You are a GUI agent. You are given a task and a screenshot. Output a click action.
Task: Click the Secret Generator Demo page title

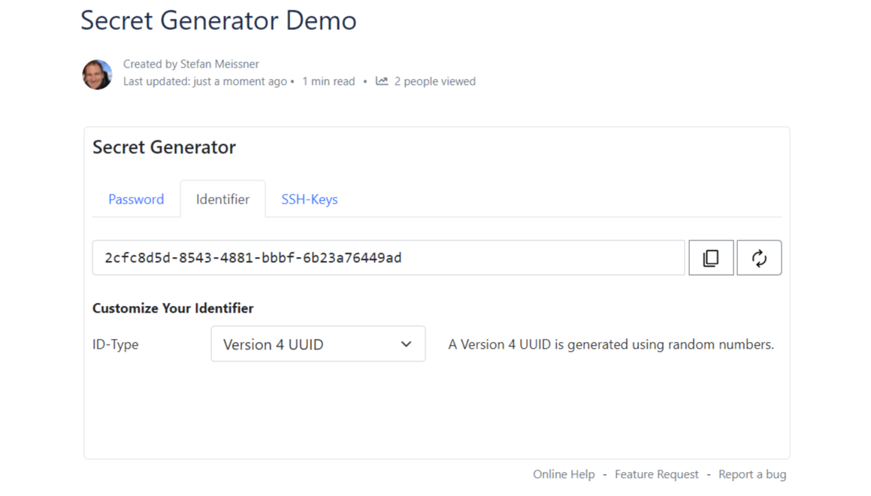point(218,20)
